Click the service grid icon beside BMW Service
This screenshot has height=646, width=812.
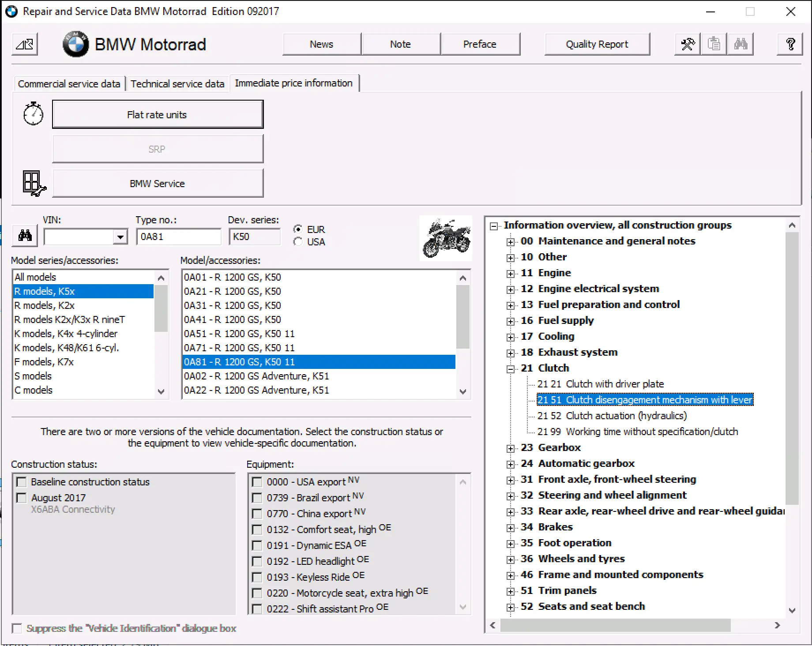(34, 183)
